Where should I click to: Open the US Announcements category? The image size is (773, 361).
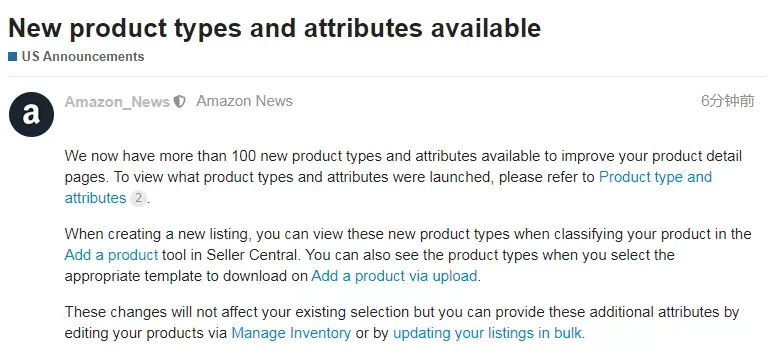point(83,57)
